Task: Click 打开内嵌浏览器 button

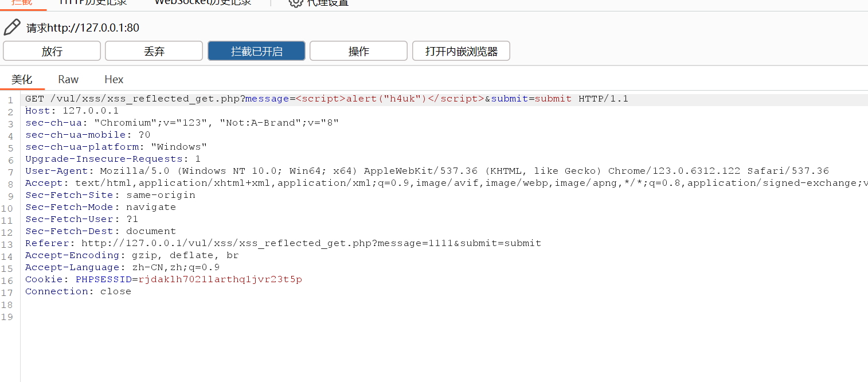Action: pyautogui.click(x=461, y=51)
